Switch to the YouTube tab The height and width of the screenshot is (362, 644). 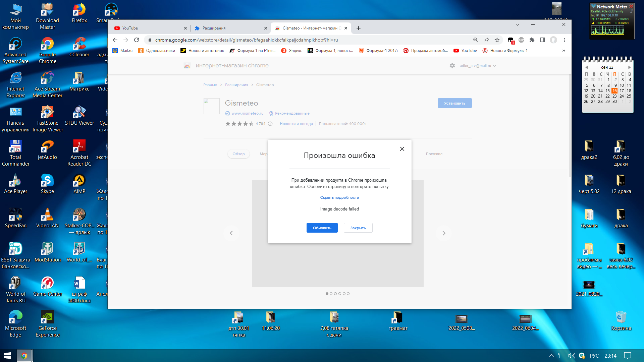tap(150, 28)
